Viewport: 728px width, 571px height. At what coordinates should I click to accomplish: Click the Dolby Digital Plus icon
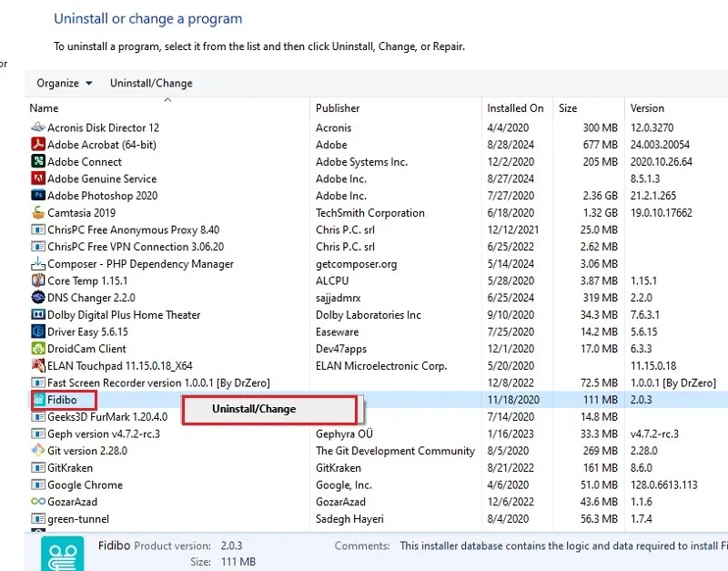tap(38, 314)
